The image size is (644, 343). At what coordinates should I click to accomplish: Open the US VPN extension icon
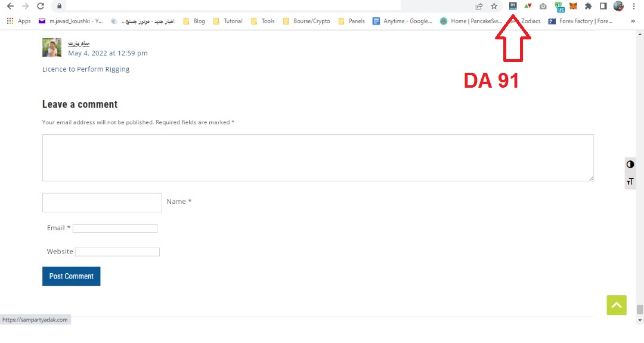pyautogui.click(x=559, y=7)
